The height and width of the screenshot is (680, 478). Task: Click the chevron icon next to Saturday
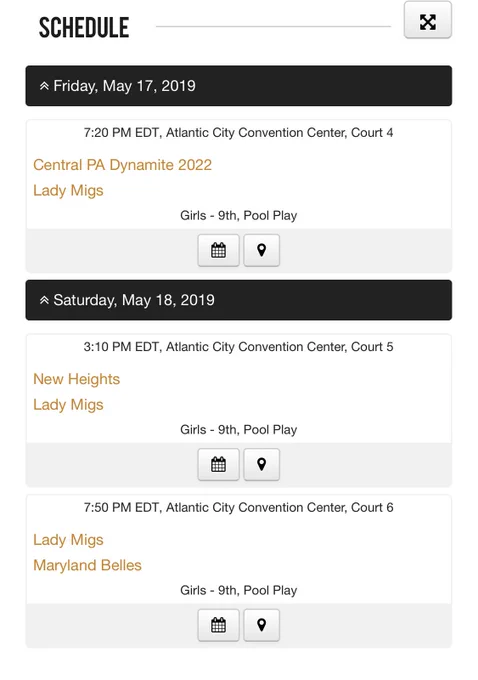pos(44,300)
